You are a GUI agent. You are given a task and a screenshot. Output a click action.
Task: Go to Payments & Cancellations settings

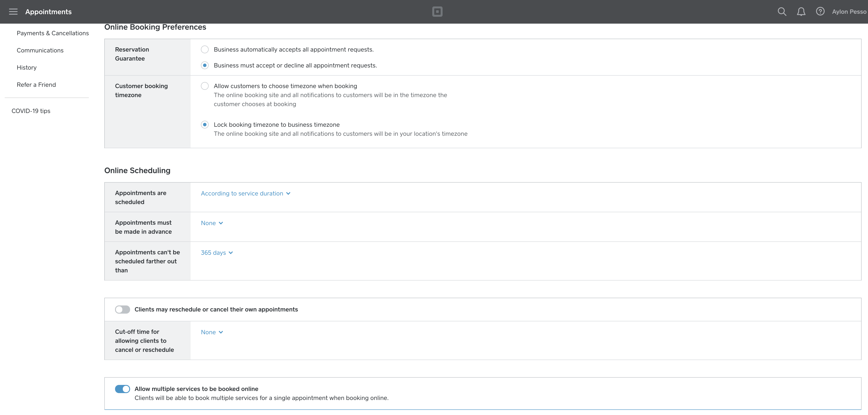pos(53,33)
